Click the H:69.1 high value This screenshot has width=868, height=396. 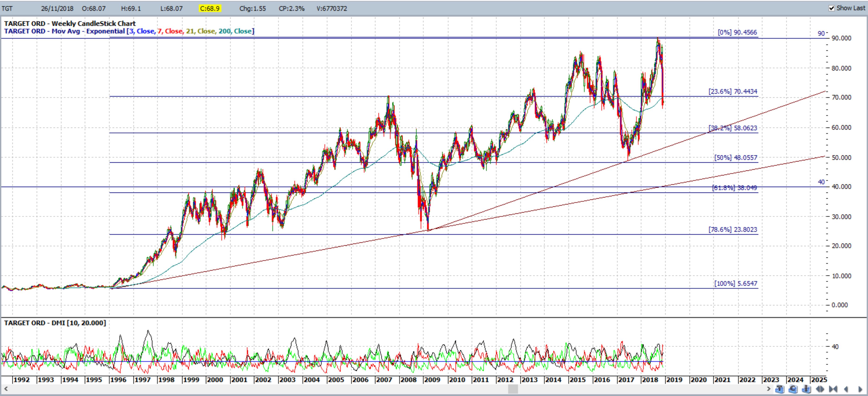tap(131, 8)
